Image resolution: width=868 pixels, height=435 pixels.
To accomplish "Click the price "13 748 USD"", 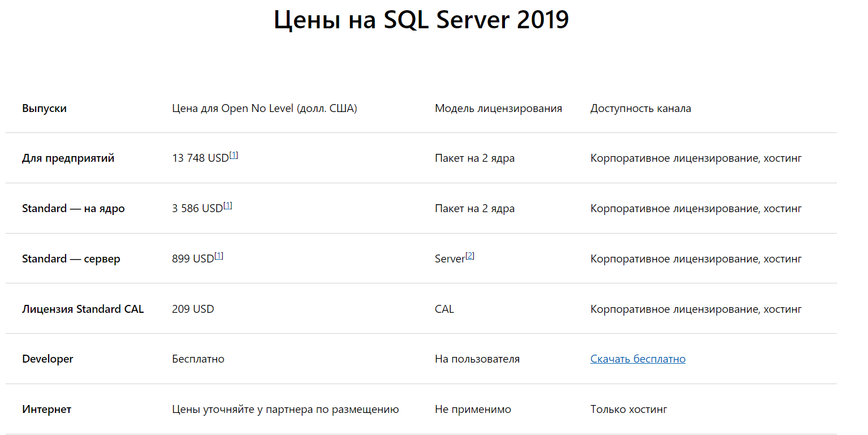I will [200, 158].
